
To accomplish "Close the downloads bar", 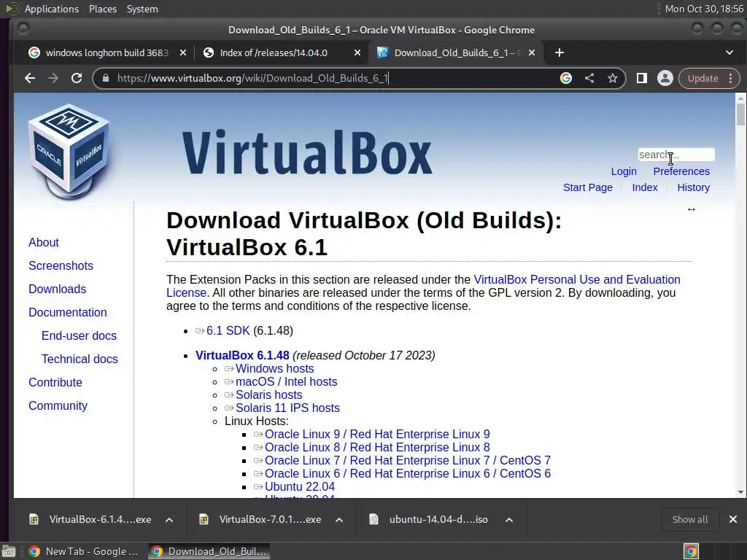I will coord(732,519).
